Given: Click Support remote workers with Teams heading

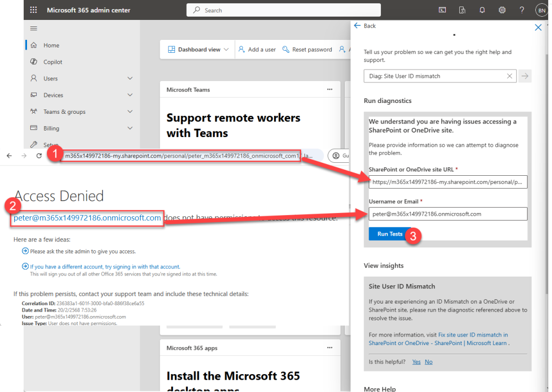Looking at the screenshot, I should [x=234, y=125].
